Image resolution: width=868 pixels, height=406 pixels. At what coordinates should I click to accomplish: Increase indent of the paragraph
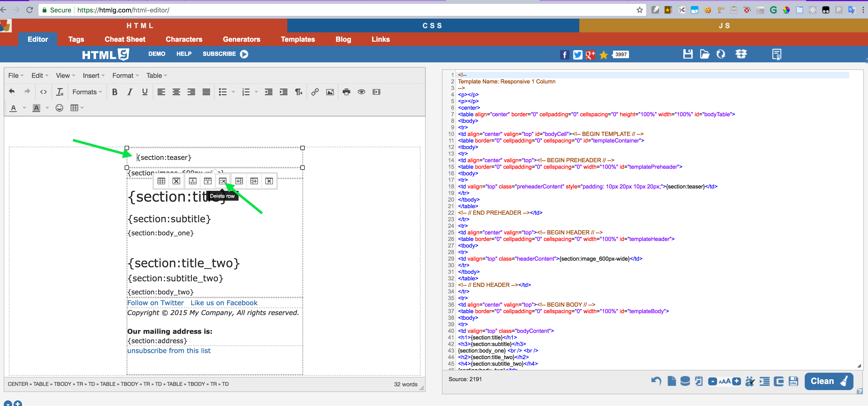click(284, 92)
